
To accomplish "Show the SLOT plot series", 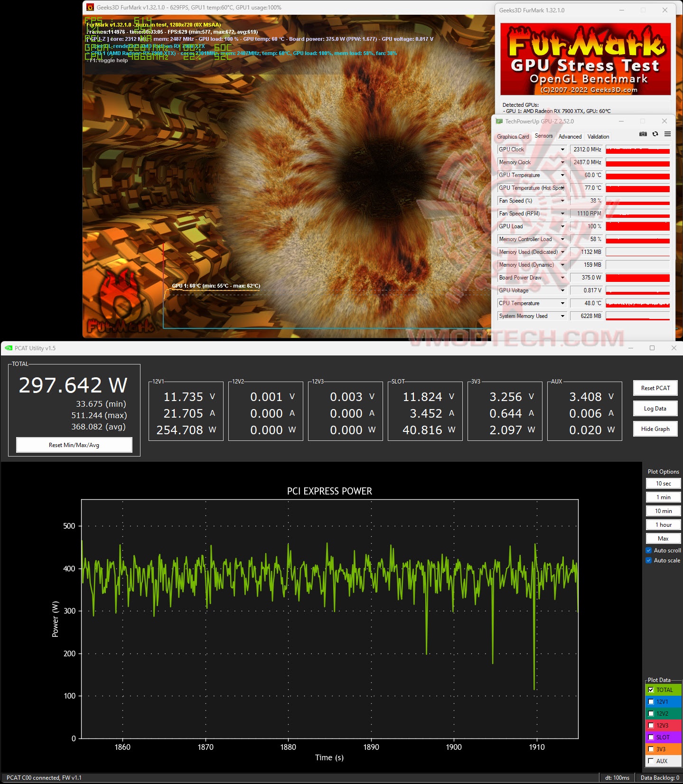I will click(x=651, y=737).
